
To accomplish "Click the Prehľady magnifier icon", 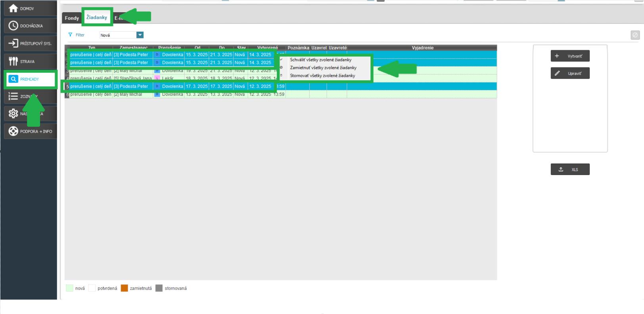I will 13,79.
